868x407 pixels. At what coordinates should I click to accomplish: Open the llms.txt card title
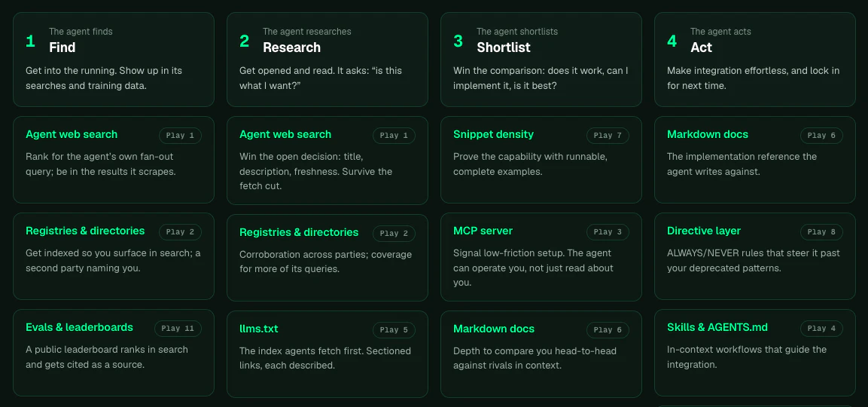(258, 329)
